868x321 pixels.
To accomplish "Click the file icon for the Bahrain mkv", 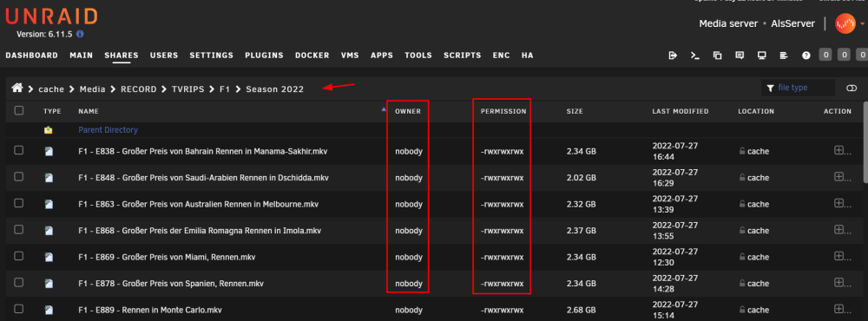I will [49, 151].
